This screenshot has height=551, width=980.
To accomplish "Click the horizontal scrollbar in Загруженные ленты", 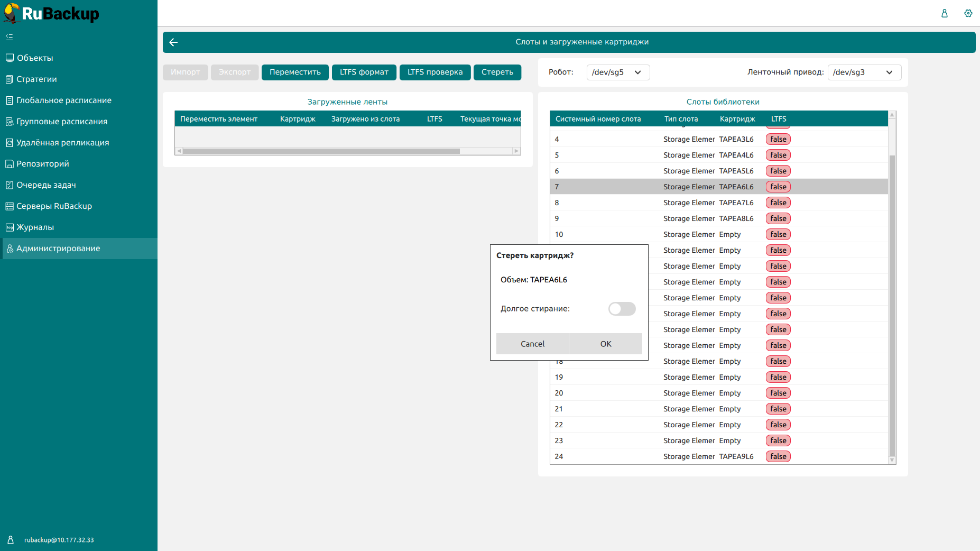I will 321,151.
